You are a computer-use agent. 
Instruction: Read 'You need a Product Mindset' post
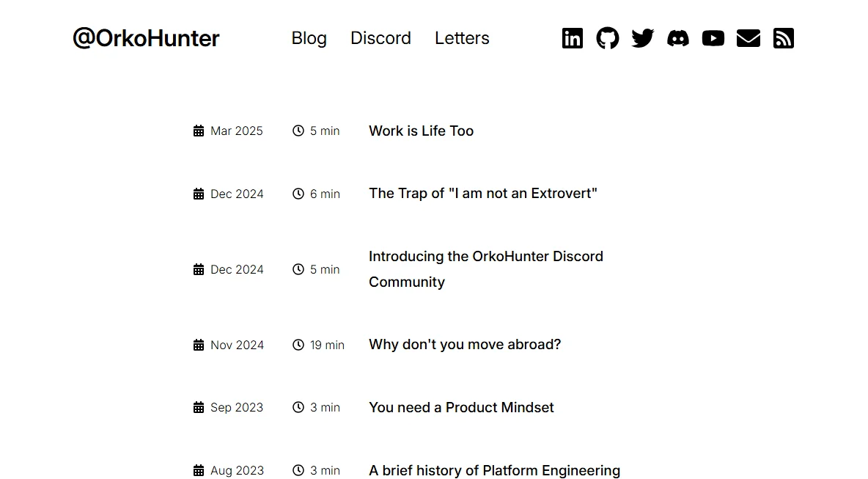point(461,408)
